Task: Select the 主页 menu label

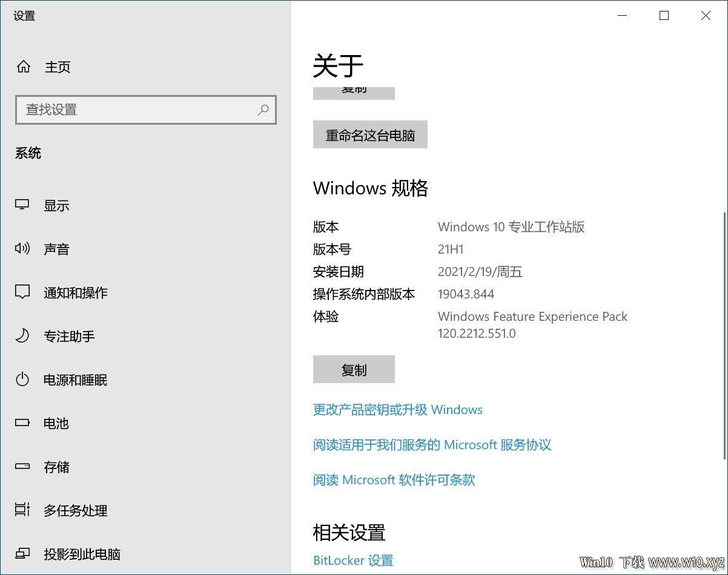Action: (58, 67)
